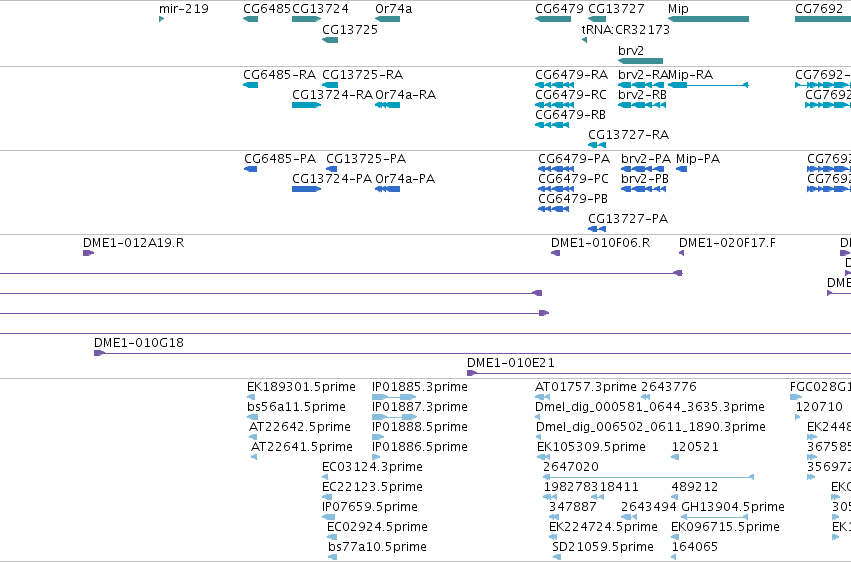This screenshot has width=851, height=562.
Task: Select the AT01757.3prime EST label
Action: pos(586,387)
